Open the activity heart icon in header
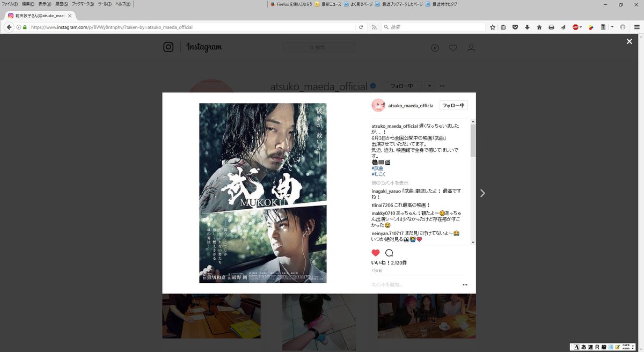This screenshot has width=644, height=352. (x=453, y=48)
